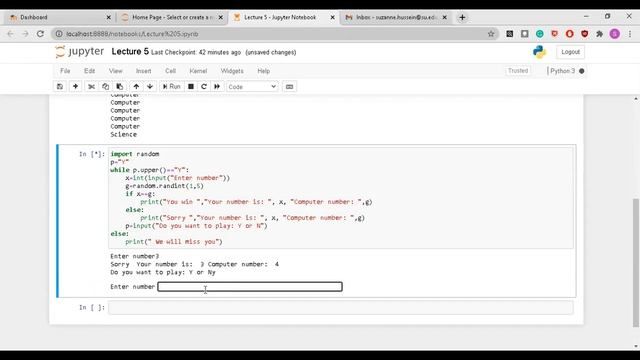This screenshot has height=360, width=640.
Task: Interrupt the kernel with the stop icon
Action: 191,87
